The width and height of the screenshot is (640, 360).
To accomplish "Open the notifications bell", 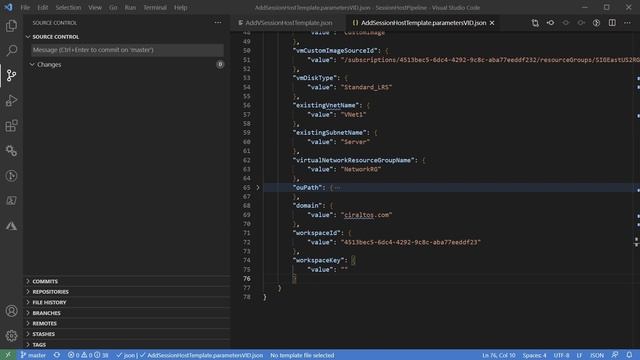I will [x=629, y=355].
